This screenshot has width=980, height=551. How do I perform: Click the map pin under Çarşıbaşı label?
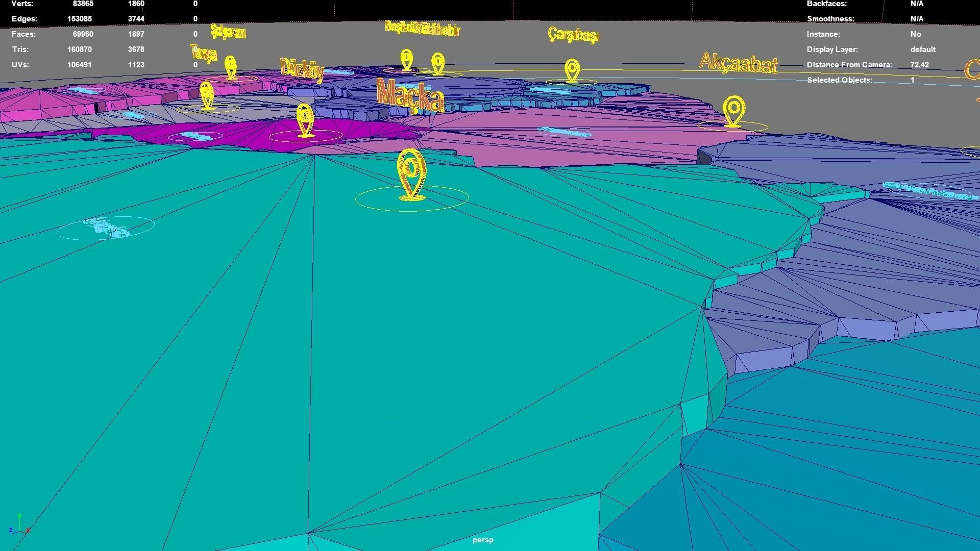pyautogui.click(x=572, y=70)
